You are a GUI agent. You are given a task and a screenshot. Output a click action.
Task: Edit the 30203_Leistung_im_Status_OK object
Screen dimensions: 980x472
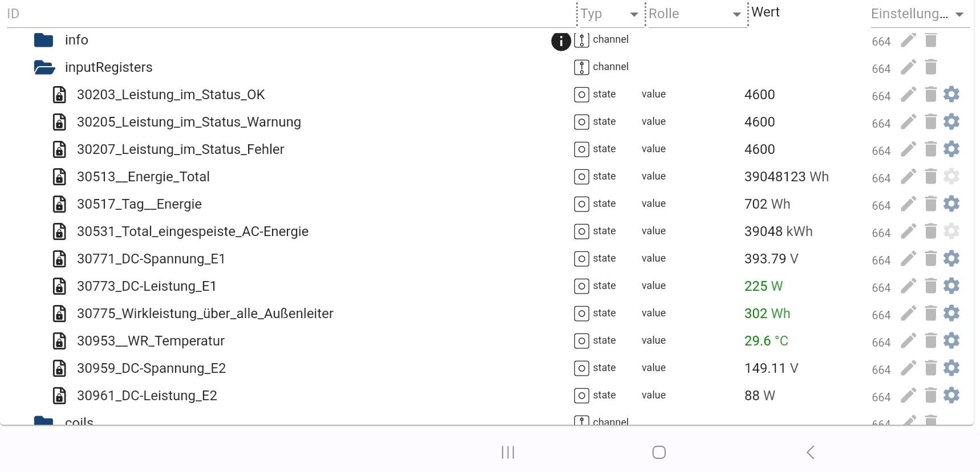click(x=908, y=94)
